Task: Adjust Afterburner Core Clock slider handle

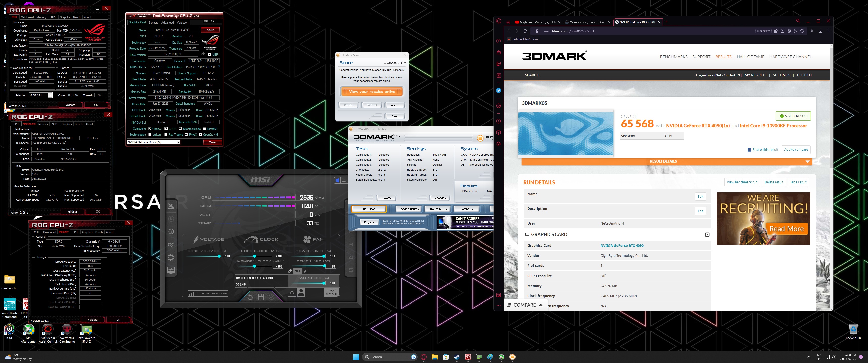Action: 254,256
